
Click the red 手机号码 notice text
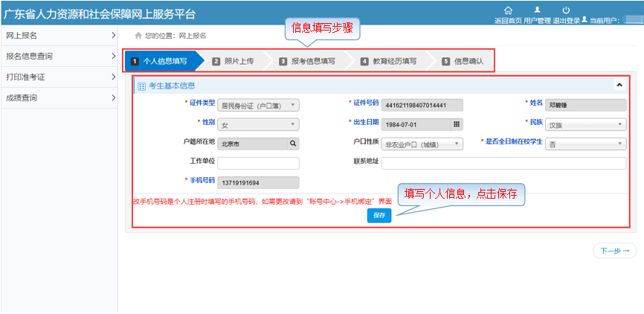263,202
